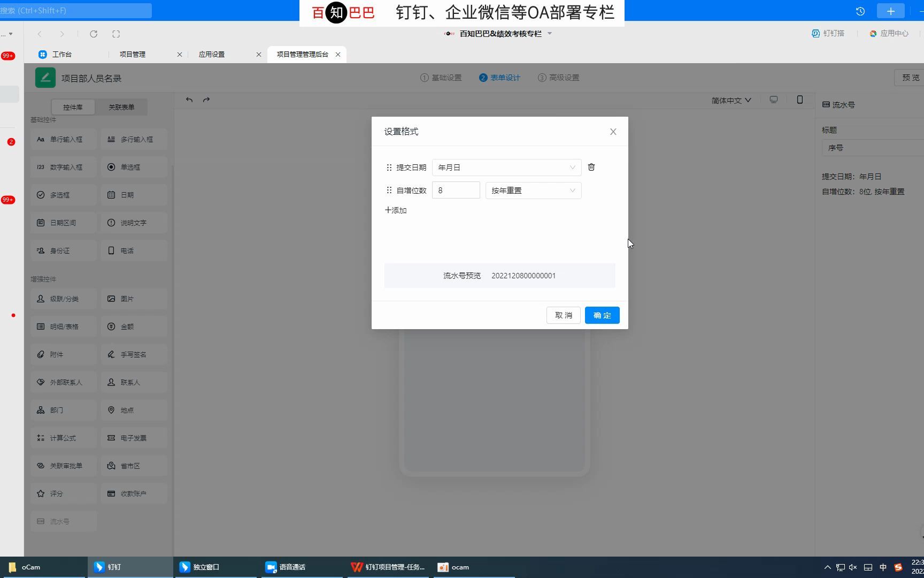Switch to the 控件库 tab
This screenshot has width=924, height=578.
click(x=73, y=107)
